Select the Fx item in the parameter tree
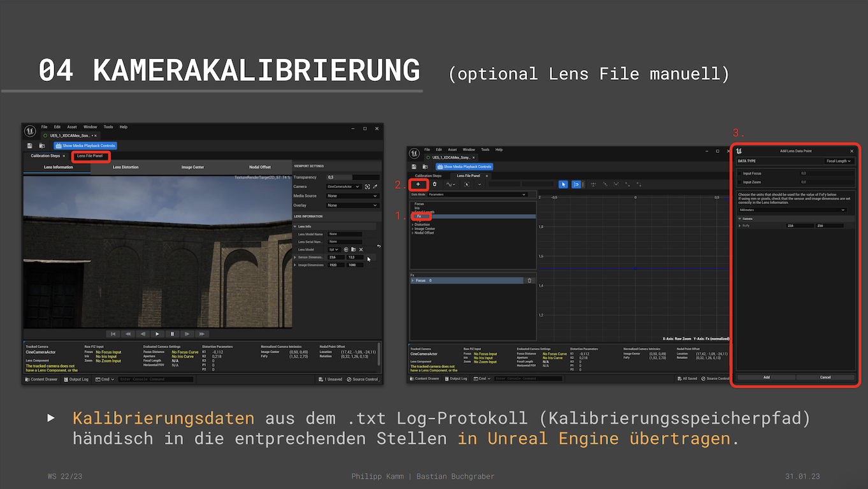868x489 pixels. (419, 217)
